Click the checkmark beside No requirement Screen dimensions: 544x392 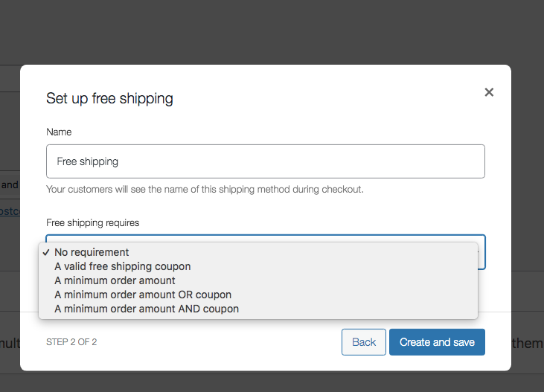pyautogui.click(x=46, y=253)
